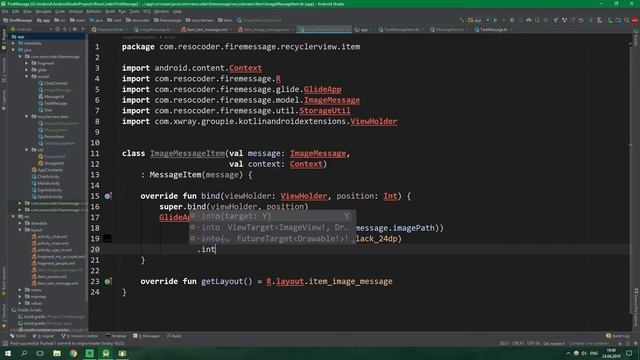The height and width of the screenshot is (360, 640).
Task: Open the Android project view dropdown
Action: coord(31,29)
